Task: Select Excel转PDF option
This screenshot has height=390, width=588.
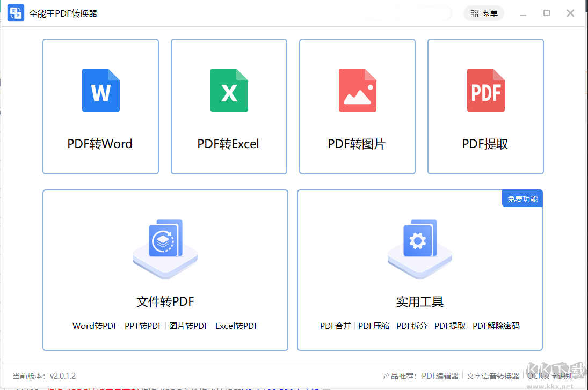Action: tap(236, 326)
